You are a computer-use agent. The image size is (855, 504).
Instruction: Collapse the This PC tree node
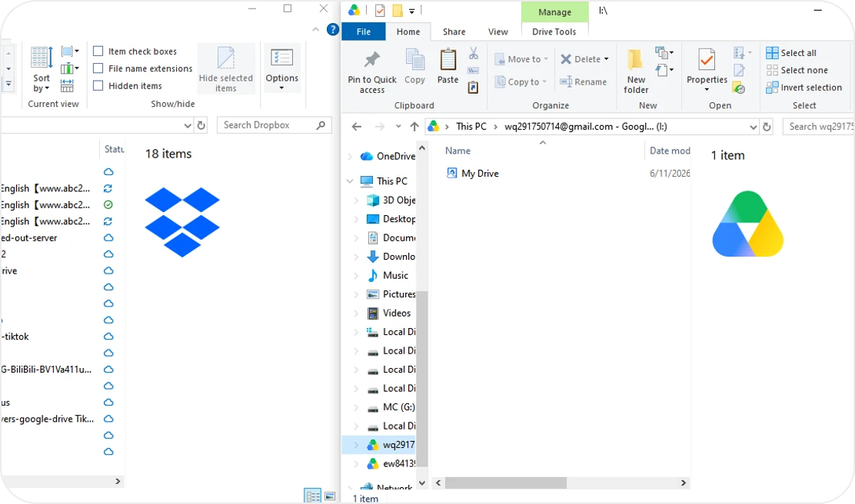point(350,181)
